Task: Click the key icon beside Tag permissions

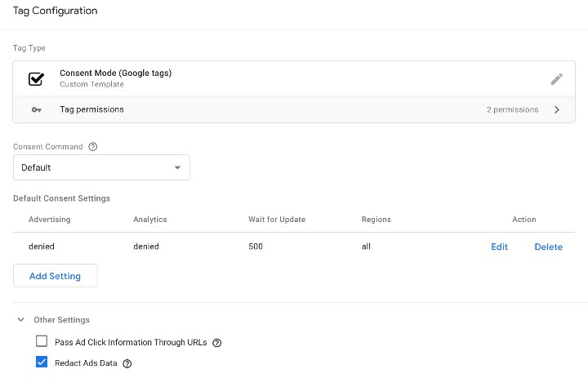Action: (x=37, y=110)
